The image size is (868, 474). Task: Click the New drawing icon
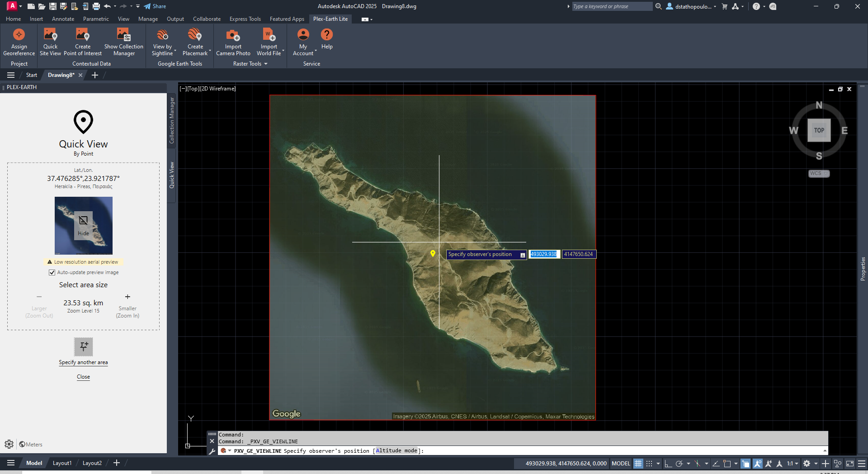pyautogui.click(x=31, y=6)
